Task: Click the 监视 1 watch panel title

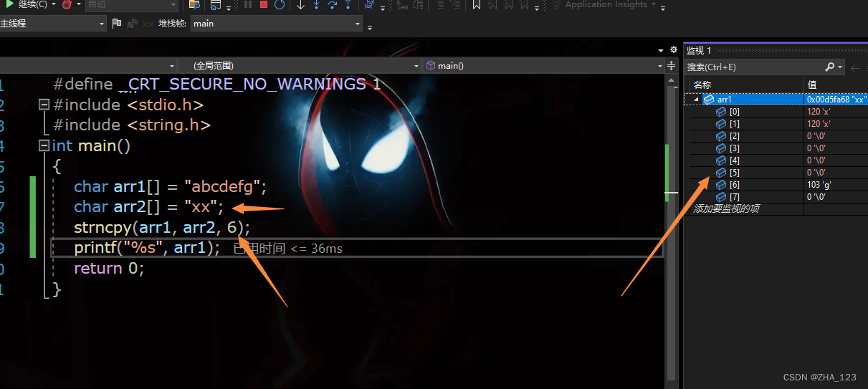Action: coord(699,50)
